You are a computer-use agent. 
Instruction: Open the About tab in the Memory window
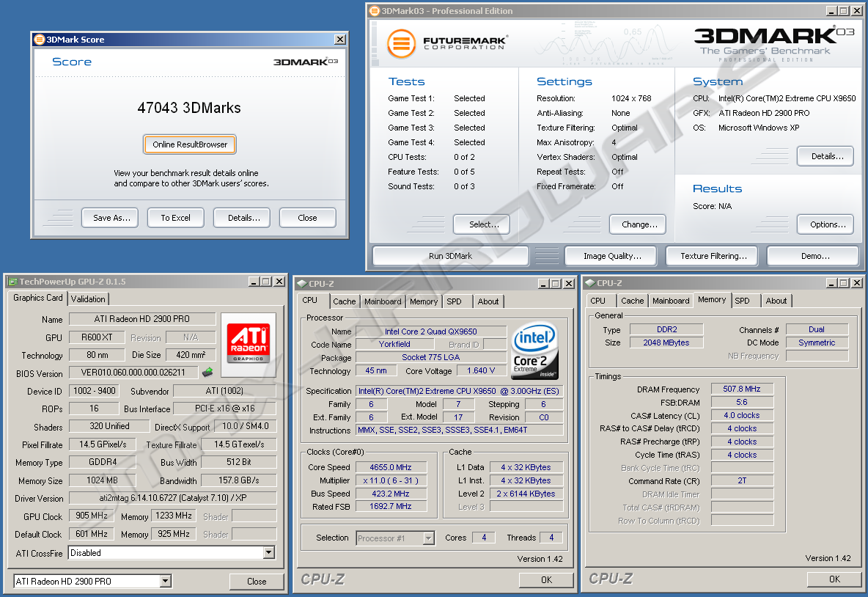click(x=776, y=301)
